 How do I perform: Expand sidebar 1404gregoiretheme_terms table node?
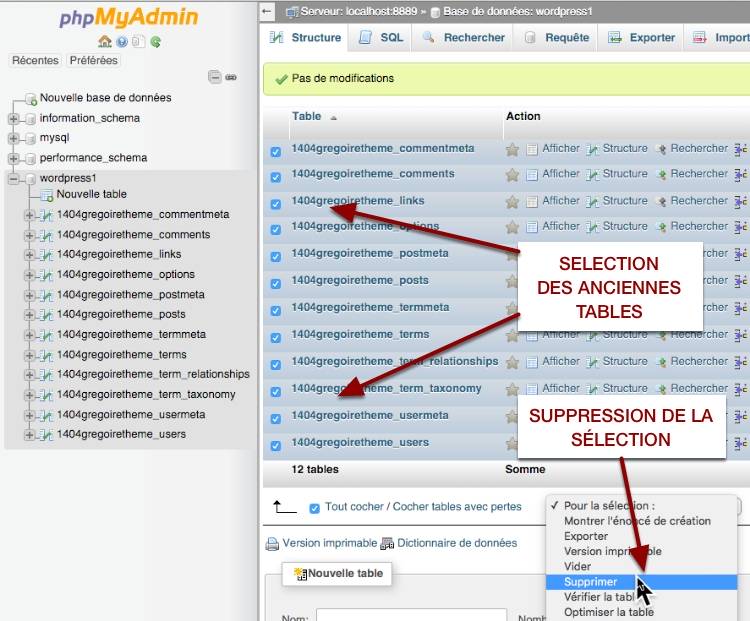29,355
